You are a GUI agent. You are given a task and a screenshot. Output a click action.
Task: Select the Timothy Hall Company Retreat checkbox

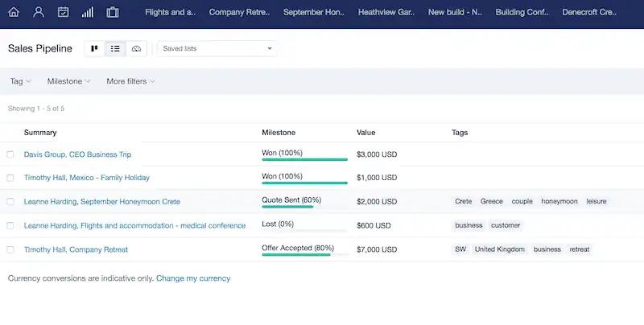[10, 249]
